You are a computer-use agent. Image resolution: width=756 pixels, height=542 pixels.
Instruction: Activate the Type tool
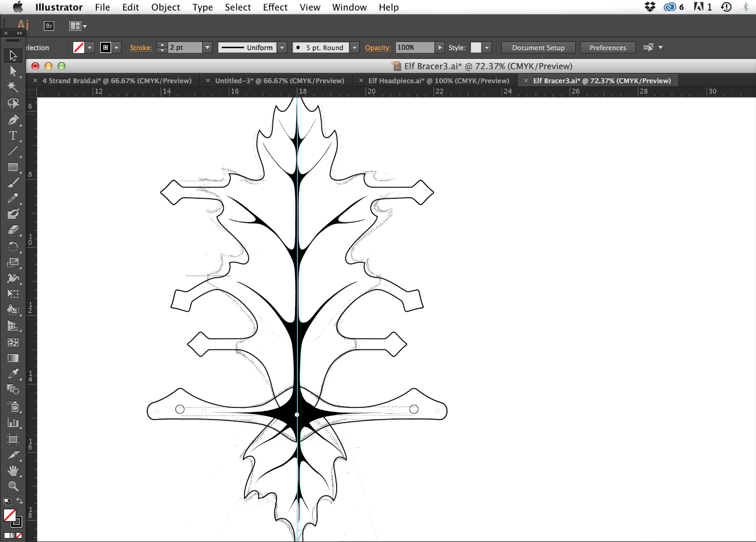(13, 135)
